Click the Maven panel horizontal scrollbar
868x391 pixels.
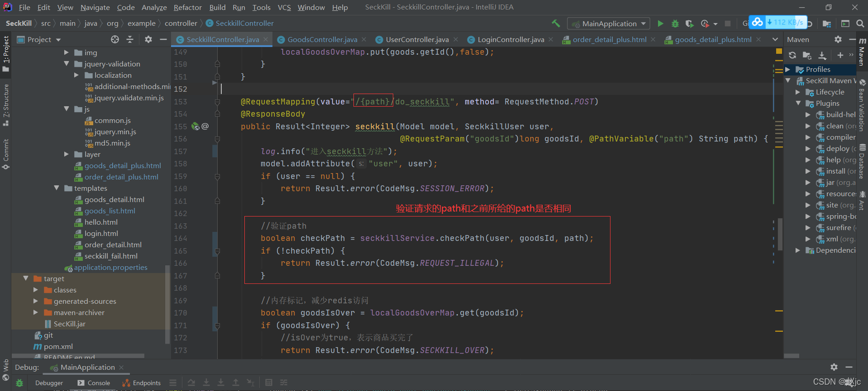pos(791,356)
